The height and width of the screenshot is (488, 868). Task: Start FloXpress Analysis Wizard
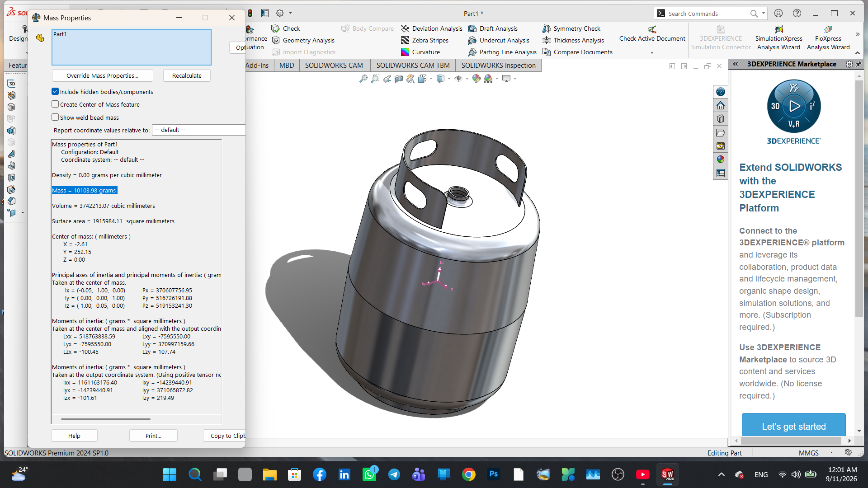828,38
